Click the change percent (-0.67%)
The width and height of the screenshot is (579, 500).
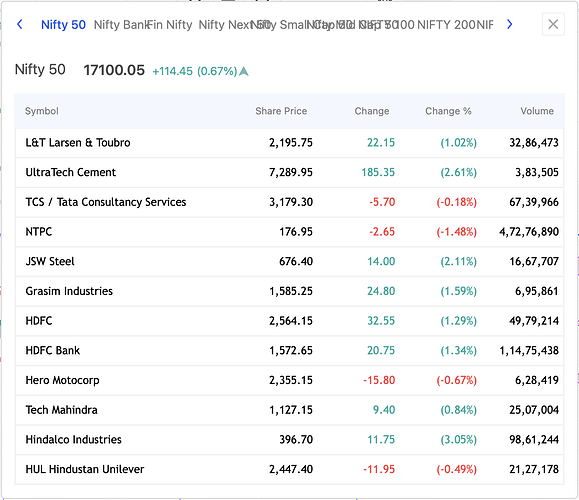click(457, 380)
